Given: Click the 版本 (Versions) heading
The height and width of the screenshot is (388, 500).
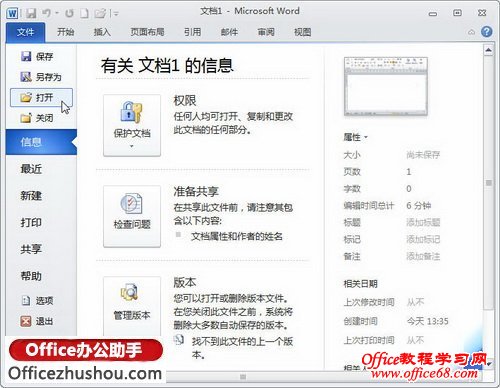Looking at the screenshot, I should tap(185, 283).
